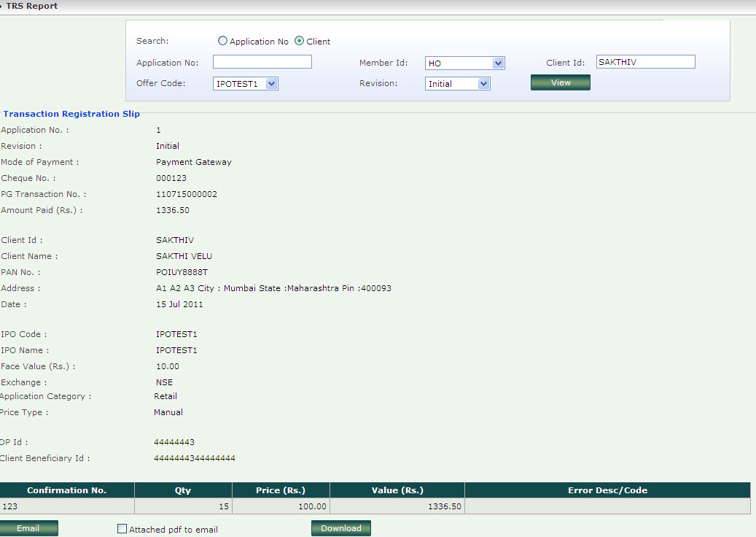
Task: Click the quantity 15 cell in table
Action: 183,506
